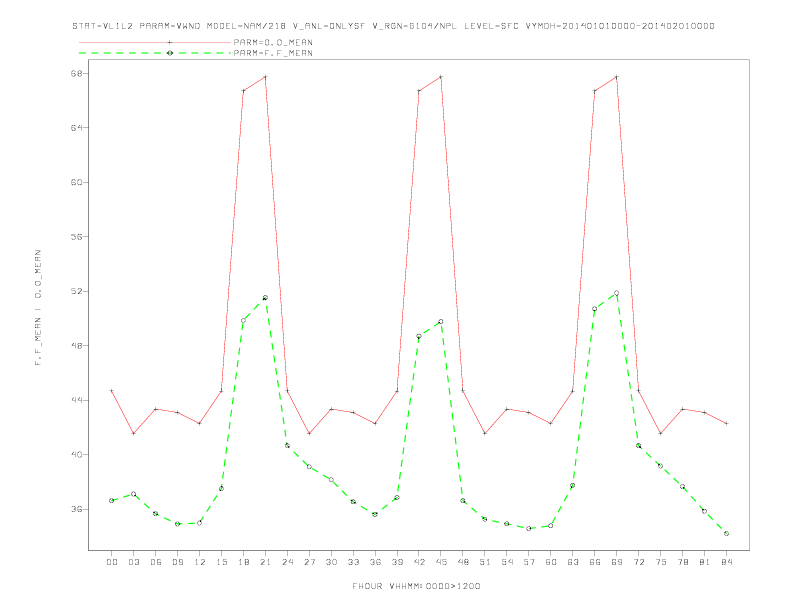Select the PARM=O.O_MEAN legend label
792x612 pixels.
[273, 42]
